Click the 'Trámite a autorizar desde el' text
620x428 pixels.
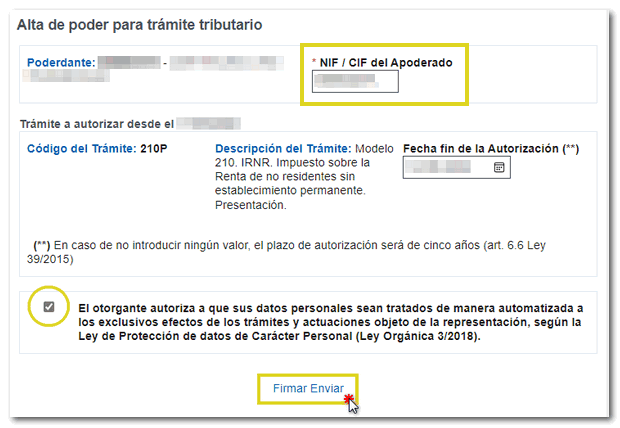[x=96, y=124]
